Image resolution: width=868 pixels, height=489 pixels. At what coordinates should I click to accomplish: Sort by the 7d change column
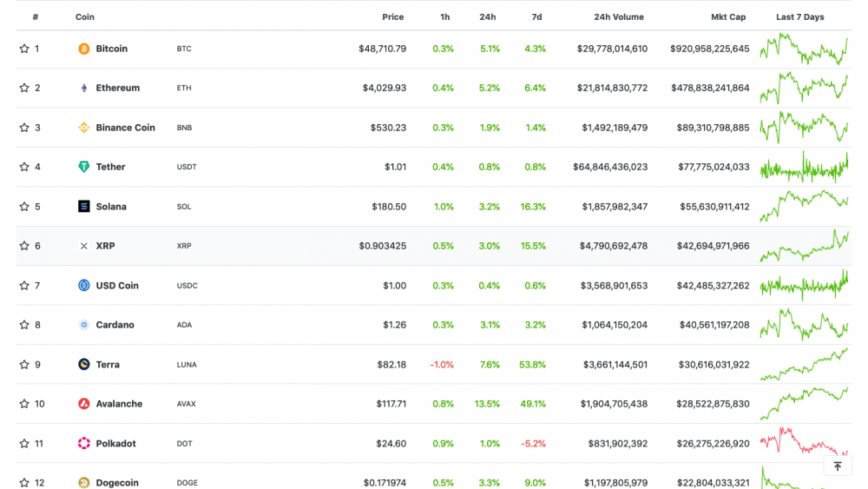point(536,17)
